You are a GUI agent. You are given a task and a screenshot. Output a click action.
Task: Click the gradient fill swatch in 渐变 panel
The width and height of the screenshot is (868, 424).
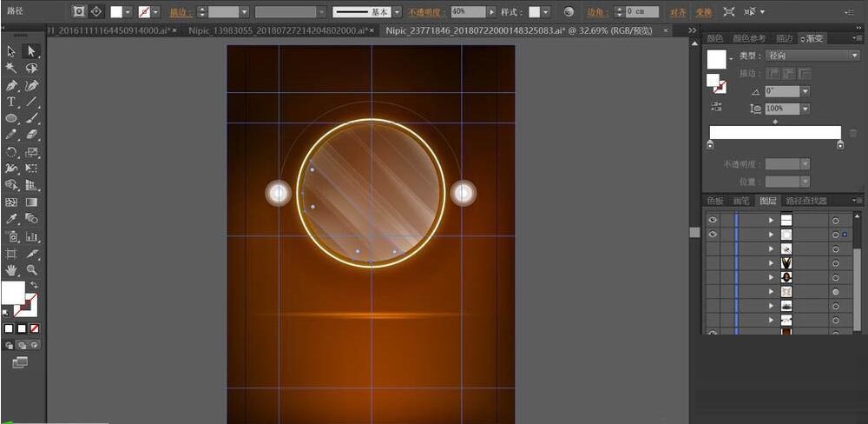(x=716, y=59)
